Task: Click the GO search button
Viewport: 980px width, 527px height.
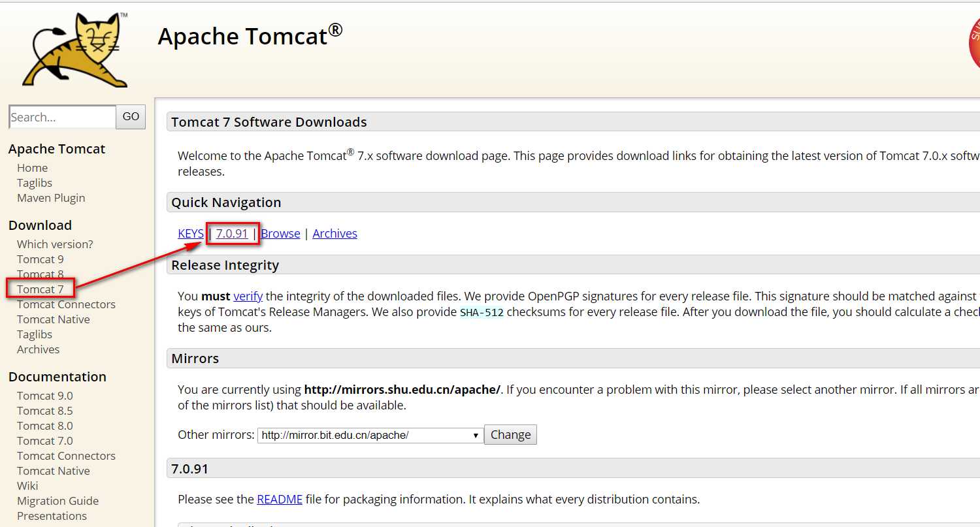Action: 131,117
